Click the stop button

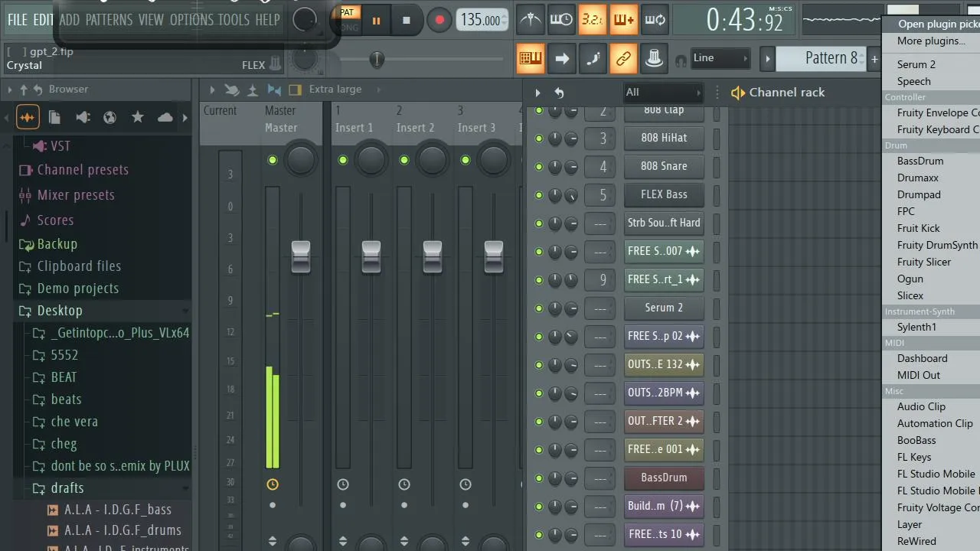tap(407, 21)
